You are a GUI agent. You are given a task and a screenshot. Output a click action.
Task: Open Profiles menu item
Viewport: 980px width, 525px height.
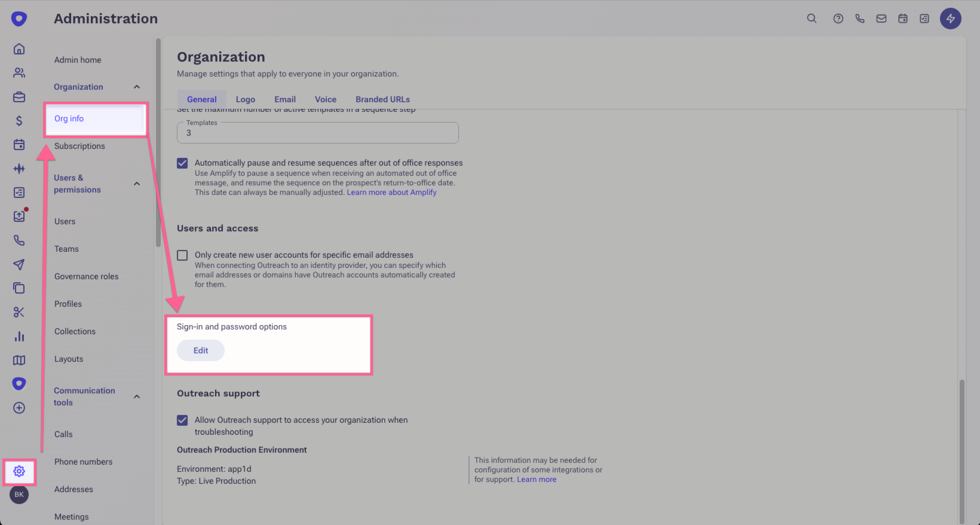coord(68,304)
